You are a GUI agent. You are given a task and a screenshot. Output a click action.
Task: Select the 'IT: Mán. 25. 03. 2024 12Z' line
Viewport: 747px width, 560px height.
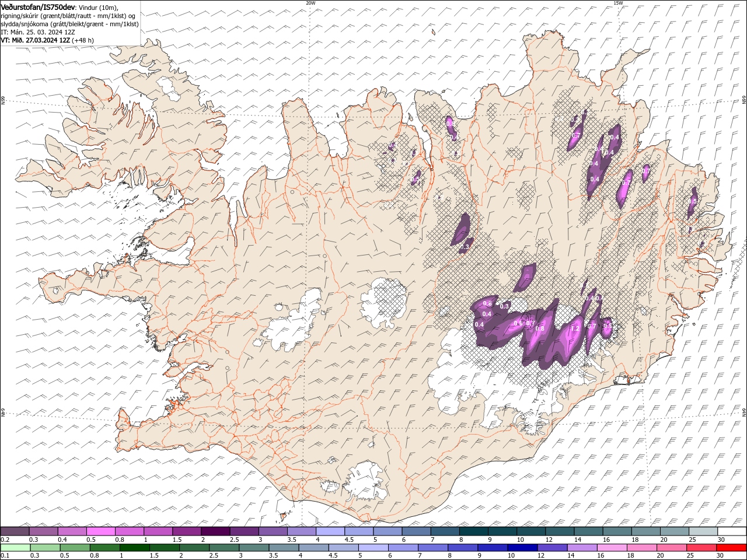pos(38,32)
